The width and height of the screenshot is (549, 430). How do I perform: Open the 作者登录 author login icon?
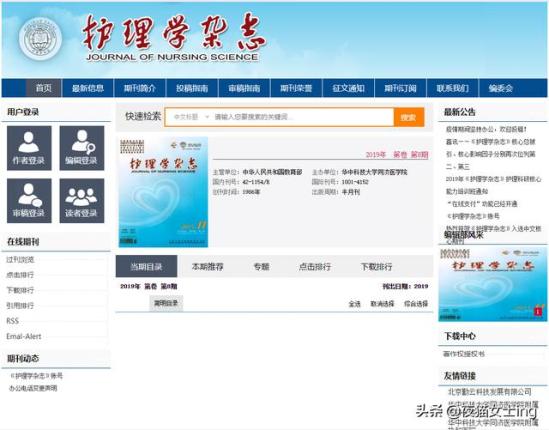[x=29, y=148]
